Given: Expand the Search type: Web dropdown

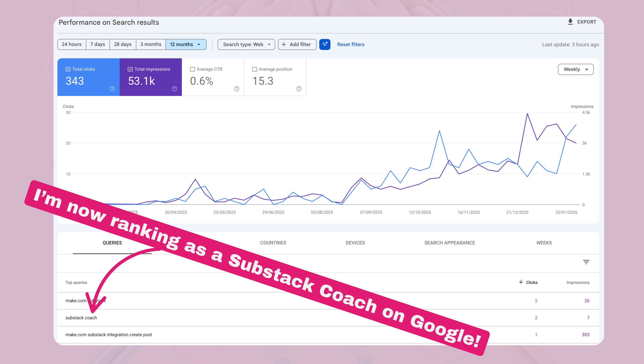Looking at the screenshot, I should pyautogui.click(x=246, y=44).
